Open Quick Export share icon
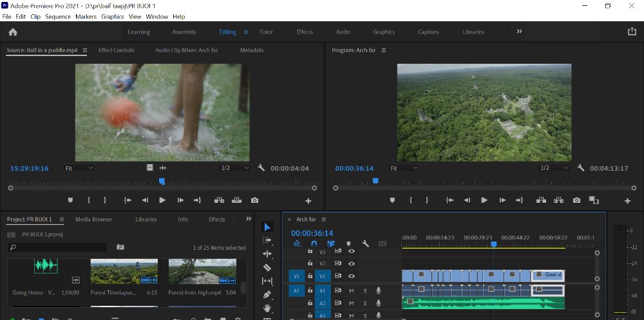The width and height of the screenshot is (644, 320). click(632, 32)
